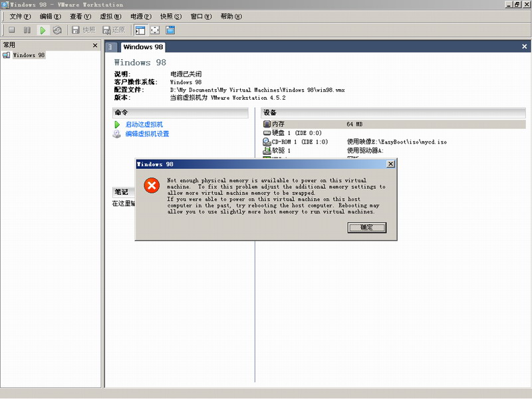532x399 pixels.
Task: Click the 设备 section header
Action: tap(393, 112)
